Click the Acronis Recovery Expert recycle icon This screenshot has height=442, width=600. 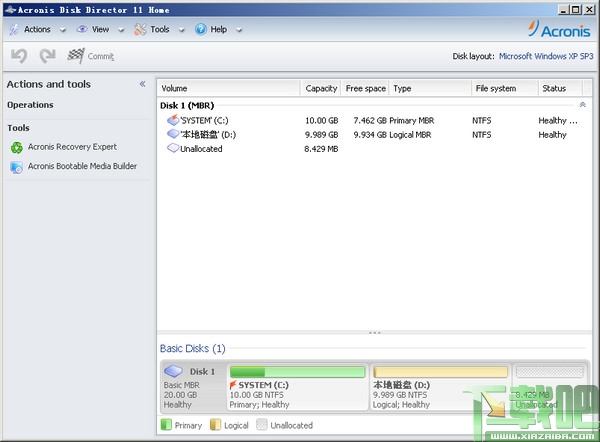17,147
